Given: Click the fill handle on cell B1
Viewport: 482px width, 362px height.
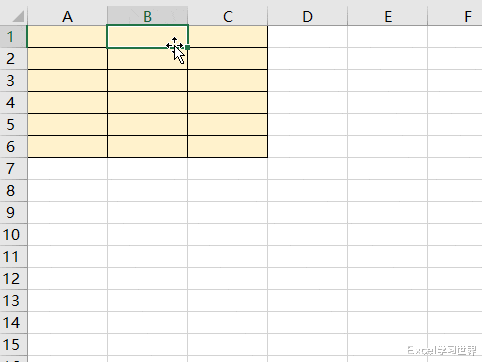Looking at the screenshot, I should click(188, 48).
